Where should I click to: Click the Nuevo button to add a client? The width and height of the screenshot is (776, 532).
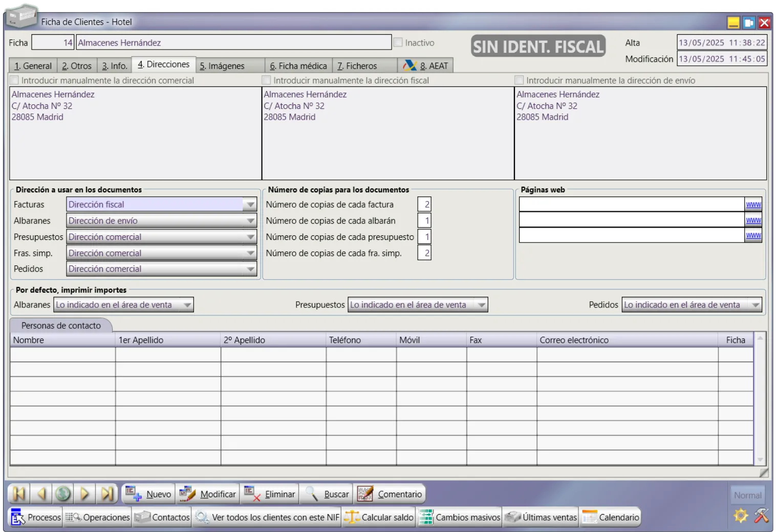pos(149,494)
